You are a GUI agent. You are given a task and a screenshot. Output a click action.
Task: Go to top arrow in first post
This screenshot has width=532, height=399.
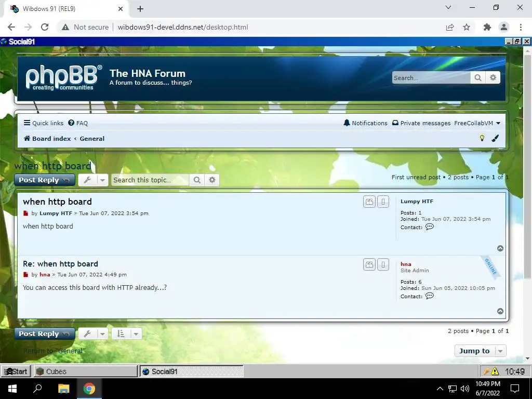pyautogui.click(x=500, y=248)
